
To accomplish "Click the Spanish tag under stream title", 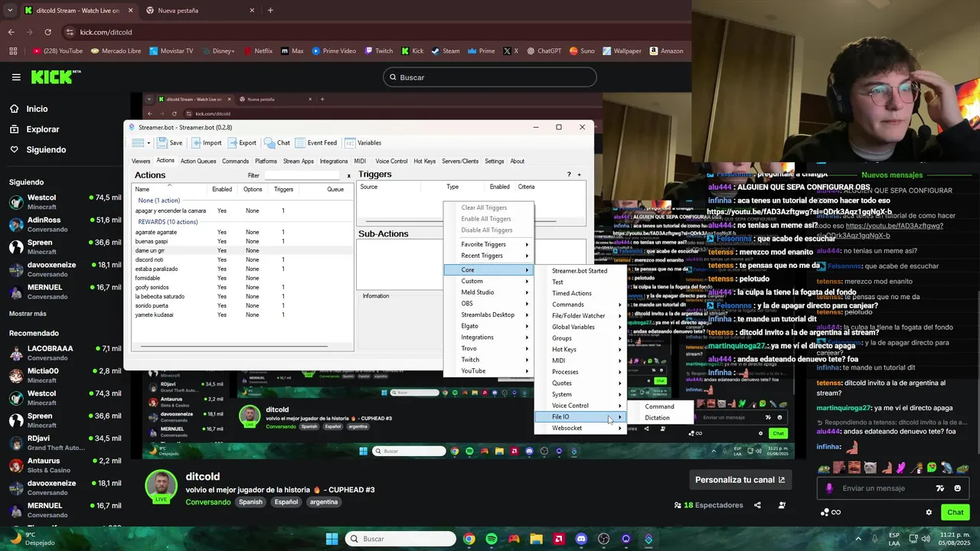I will click(250, 502).
